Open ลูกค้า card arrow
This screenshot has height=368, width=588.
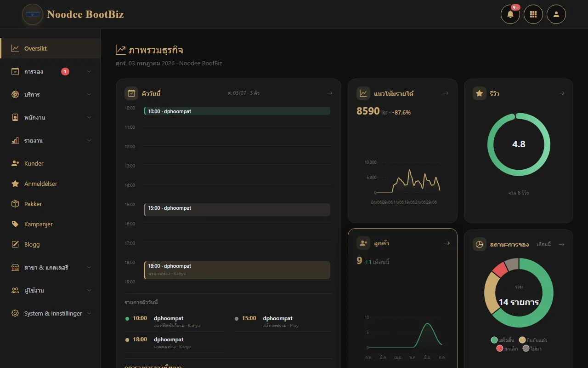pos(447,243)
